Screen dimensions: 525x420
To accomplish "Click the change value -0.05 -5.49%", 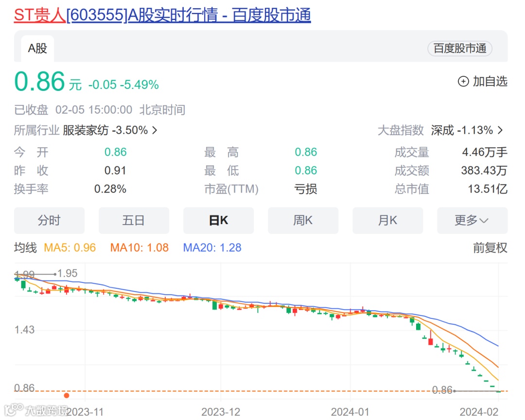I will [x=123, y=85].
